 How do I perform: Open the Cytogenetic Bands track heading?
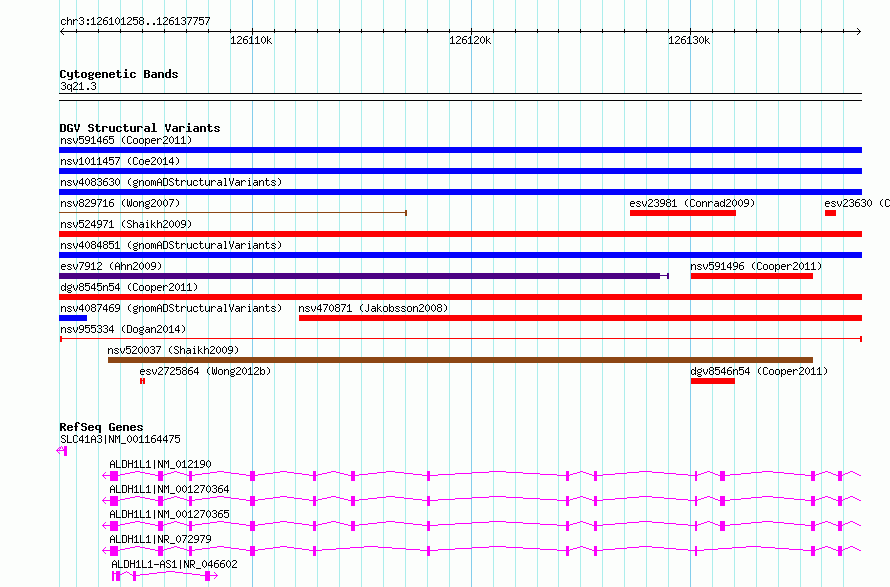click(119, 74)
